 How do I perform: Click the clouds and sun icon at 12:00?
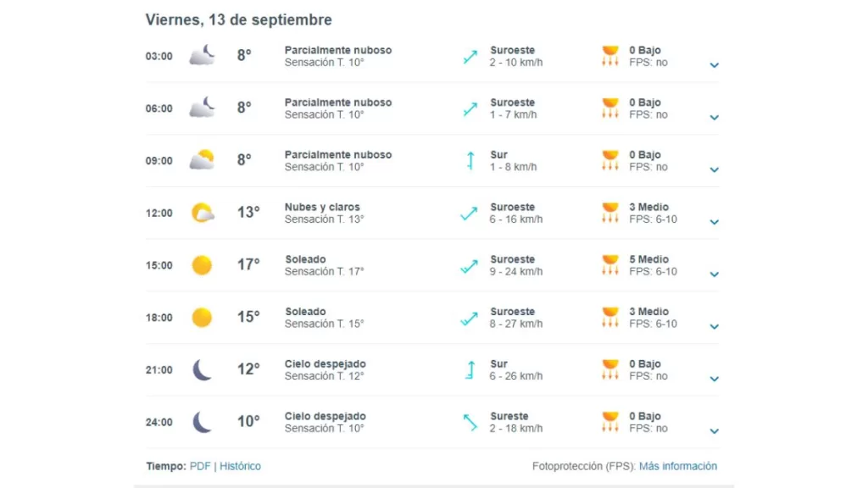coord(202,213)
